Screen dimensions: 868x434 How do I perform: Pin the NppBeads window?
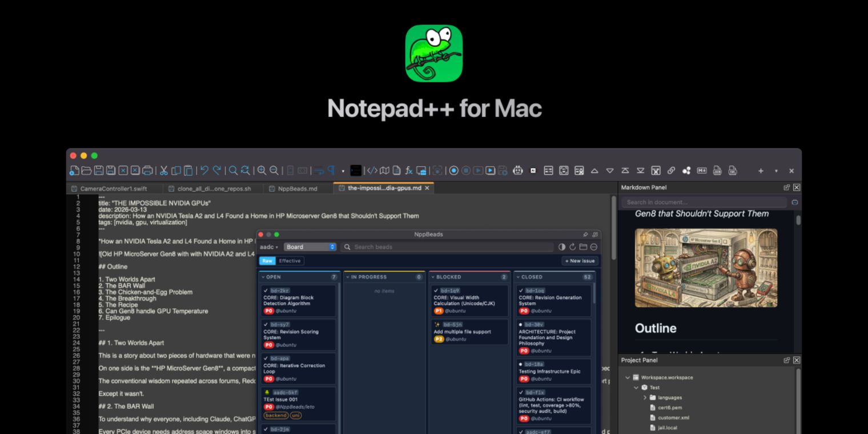coord(585,234)
